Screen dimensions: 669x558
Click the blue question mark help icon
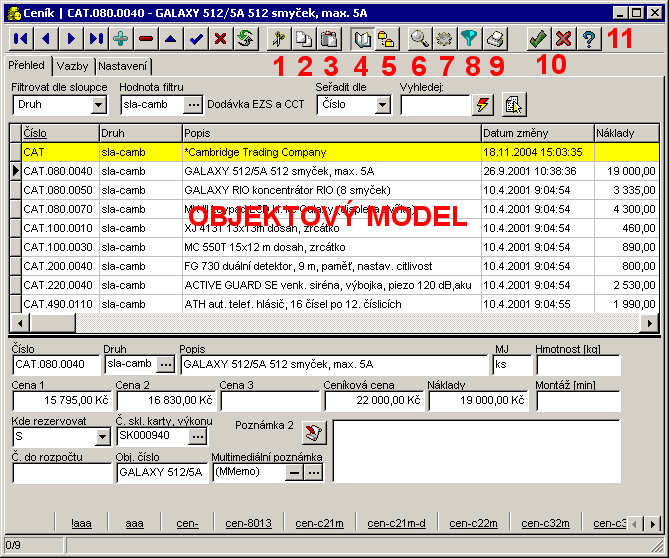point(589,39)
